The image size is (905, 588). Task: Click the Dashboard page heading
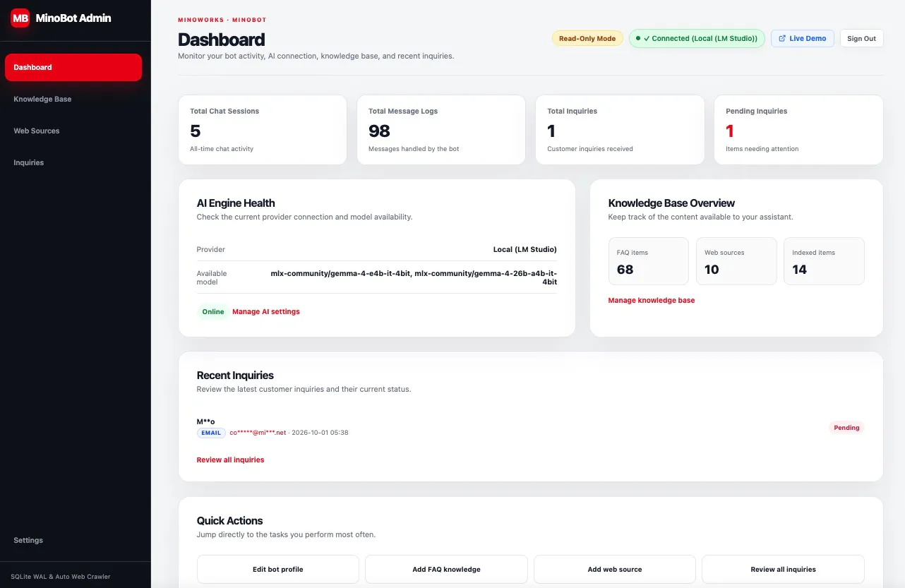pos(222,40)
